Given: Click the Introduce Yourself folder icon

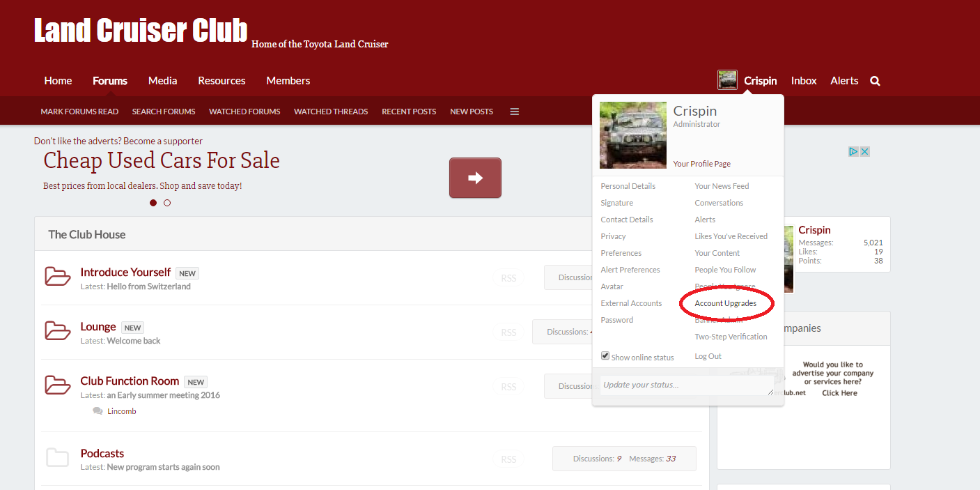Looking at the screenshot, I should (x=58, y=277).
